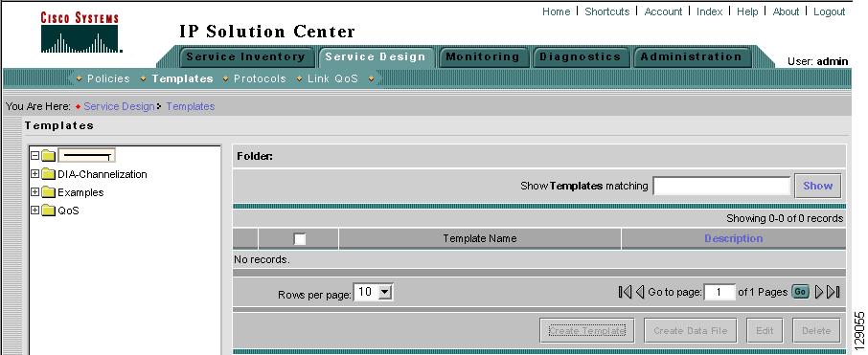The width and height of the screenshot is (868, 355).
Task: Toggle the select-all checkbox in table header
Action: pyautogui.click(x=300, y=239)
